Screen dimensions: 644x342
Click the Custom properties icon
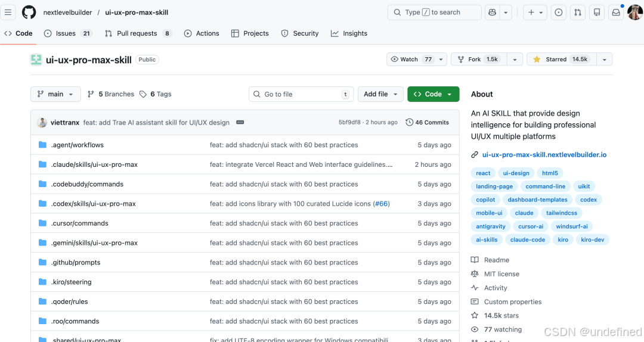click(x=475, y=301)
